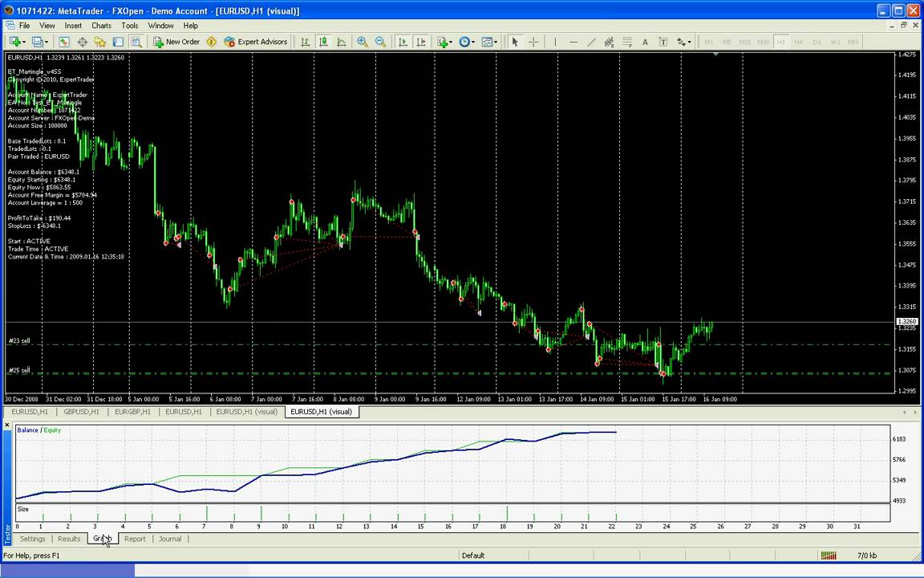Open the Help menu
The width and height of the screenshot is (924, 578).
click(x=190, y=26)
